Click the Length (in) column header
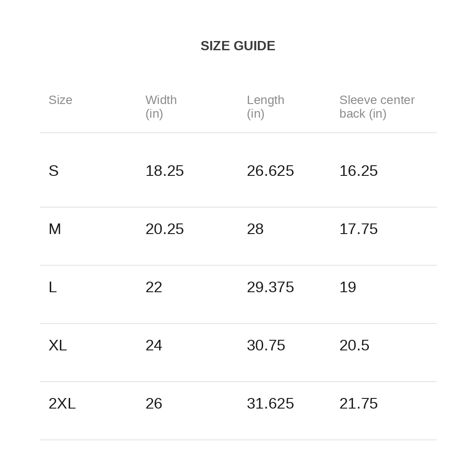The width and height of the screenshot is (476, 476). point(265,107)
